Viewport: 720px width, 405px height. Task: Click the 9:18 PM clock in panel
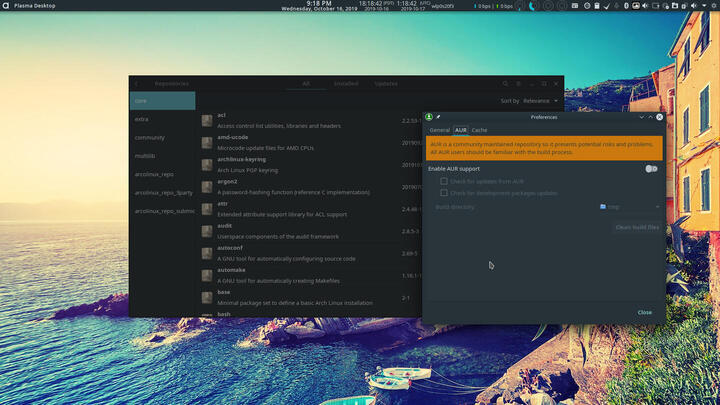[319, 3]
